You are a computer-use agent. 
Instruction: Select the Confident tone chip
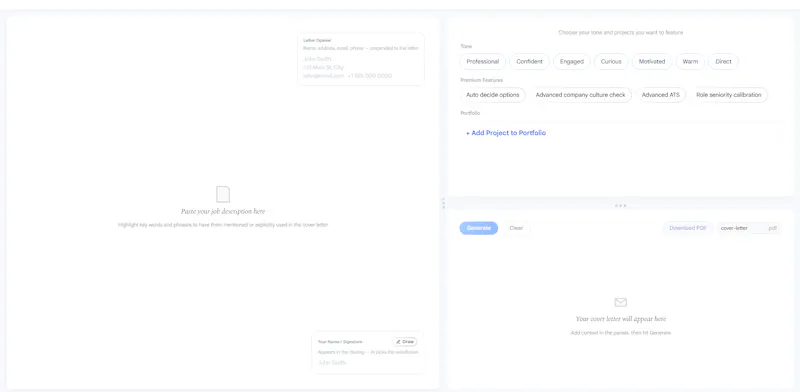(530, 62)
